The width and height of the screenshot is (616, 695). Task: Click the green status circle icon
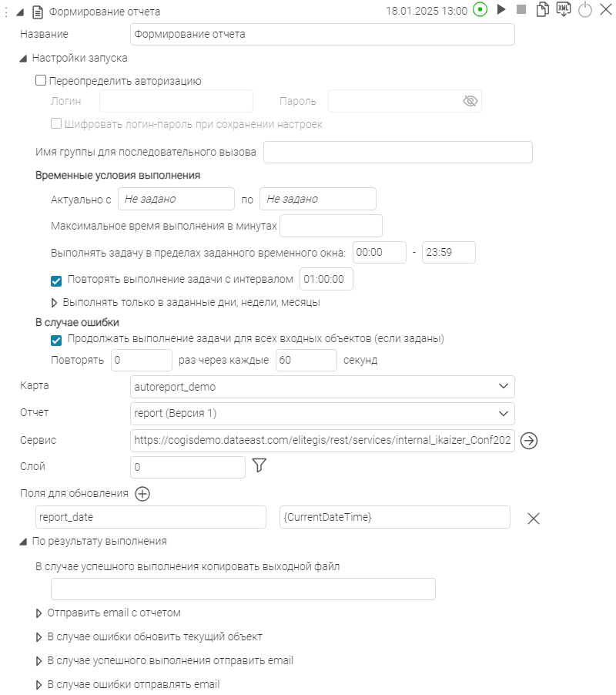pyautogui.click(x=480, y=10)
